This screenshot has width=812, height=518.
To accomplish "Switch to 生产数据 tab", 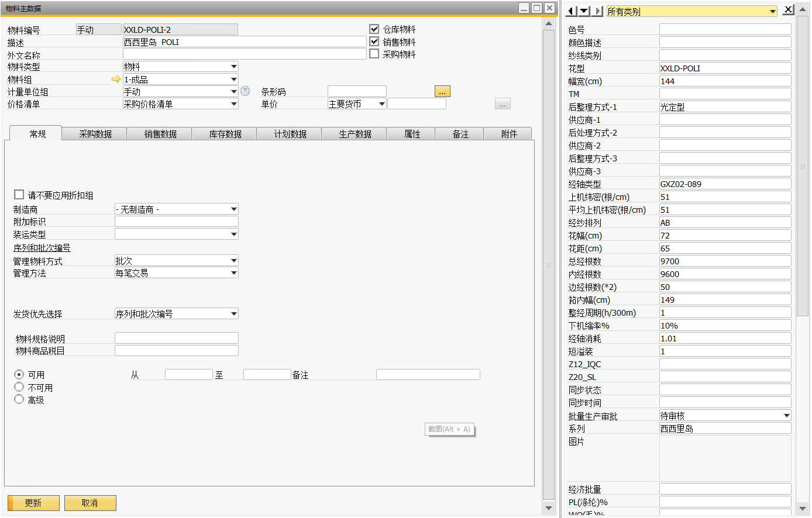I will point(355,134).
